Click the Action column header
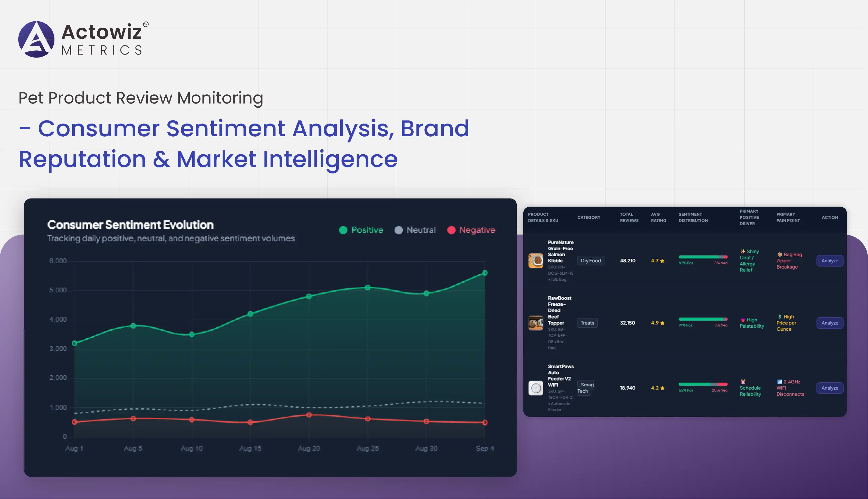The height and width of the screenshot is (499, 868). (830, 217)
